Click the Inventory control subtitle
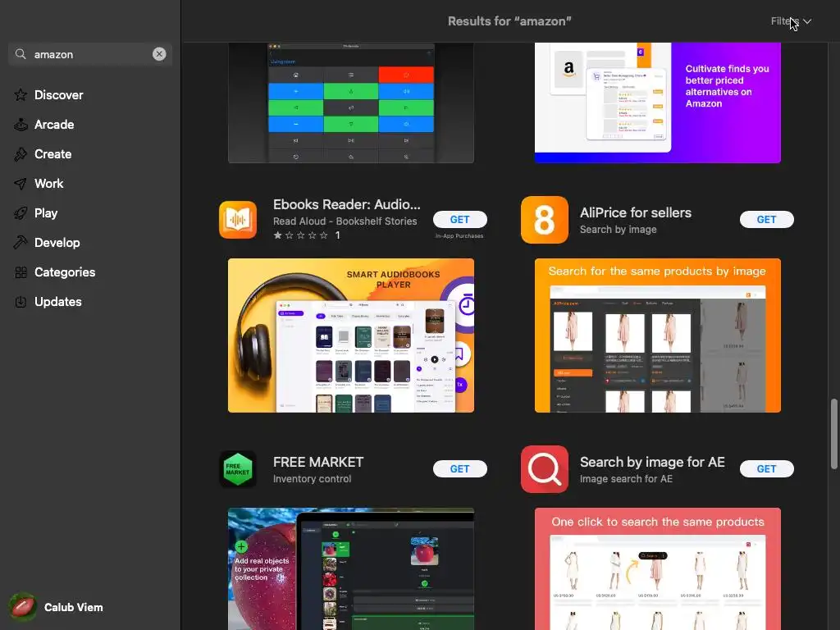The height and width of the screenshot is (630, 840). 313,479
